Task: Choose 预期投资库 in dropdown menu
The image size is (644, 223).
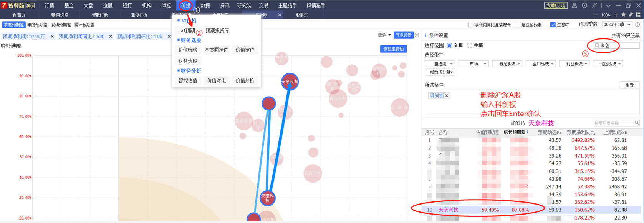Action: coord(217,30)
